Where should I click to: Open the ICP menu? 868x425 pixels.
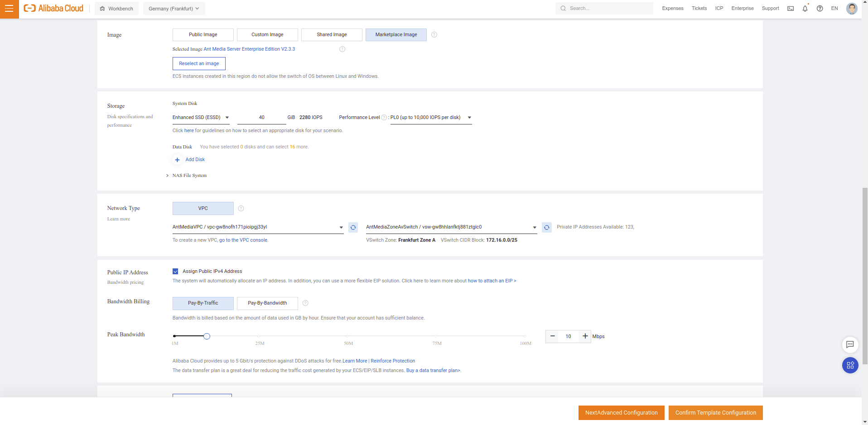click(x=719, y=8)
